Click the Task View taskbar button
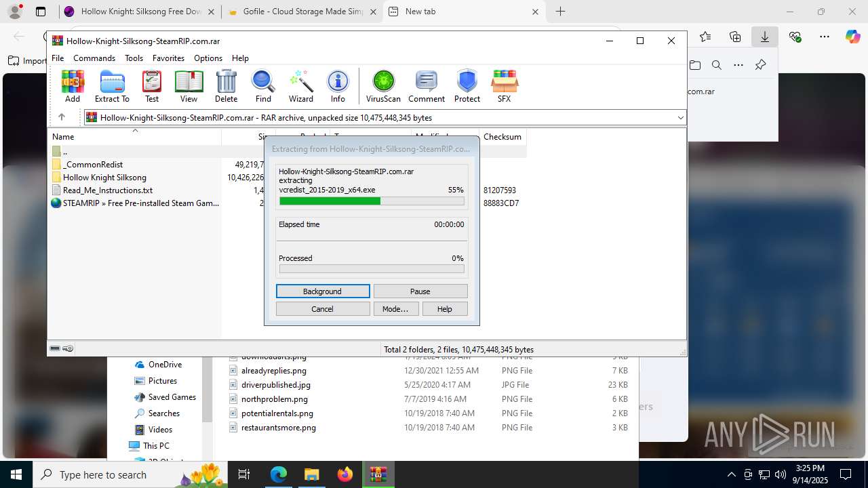 point(245,474)
